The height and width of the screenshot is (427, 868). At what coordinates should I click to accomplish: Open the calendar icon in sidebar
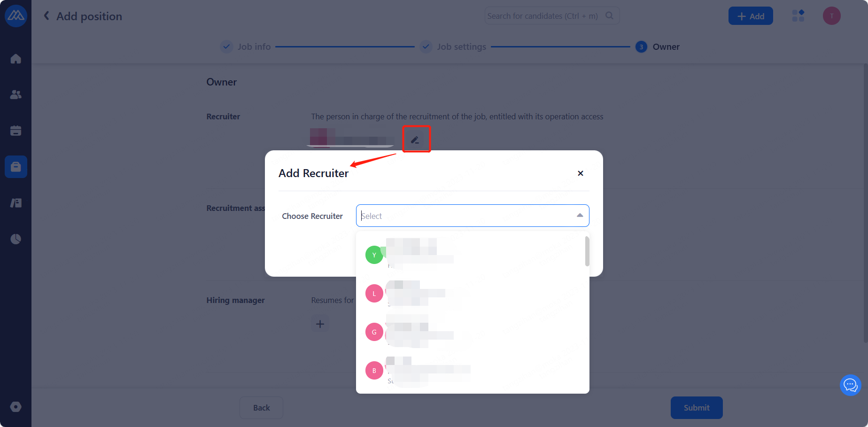pyautogui.click(x=15, y=131)
